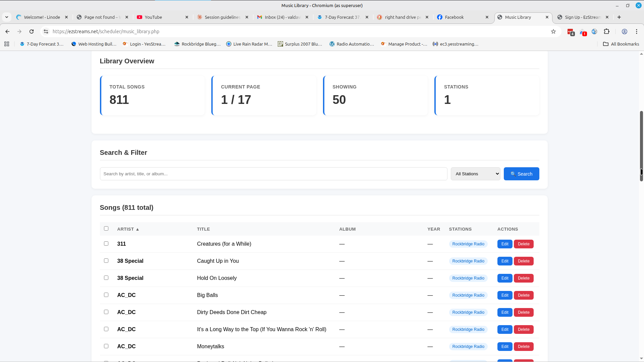Open the apps grid in bookmarks bar

coord(7,44)
